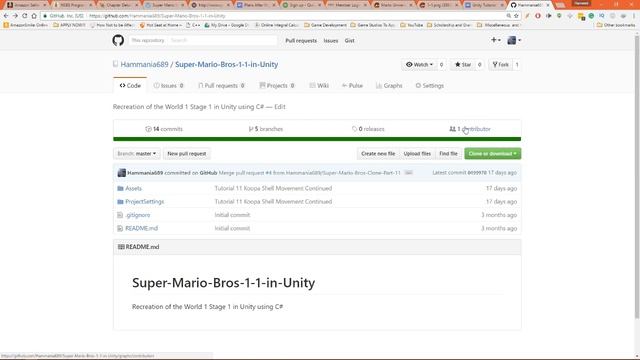Select the README.md heading icon

point(121,247)
